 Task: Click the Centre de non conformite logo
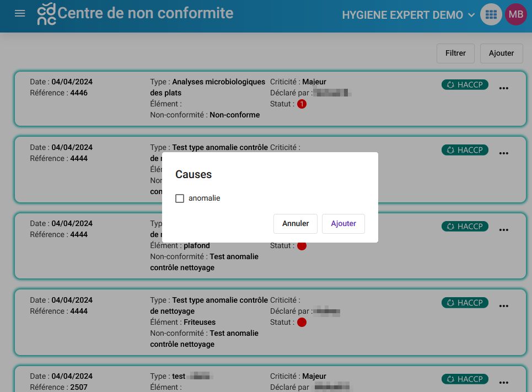pos(46,14)
